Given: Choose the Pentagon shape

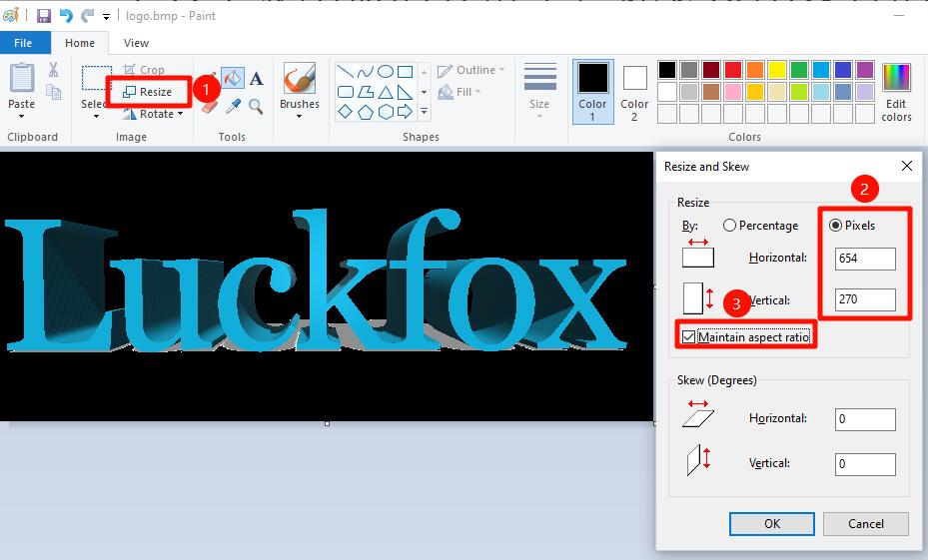Looking at the screenshot, I should coord(366,111).
